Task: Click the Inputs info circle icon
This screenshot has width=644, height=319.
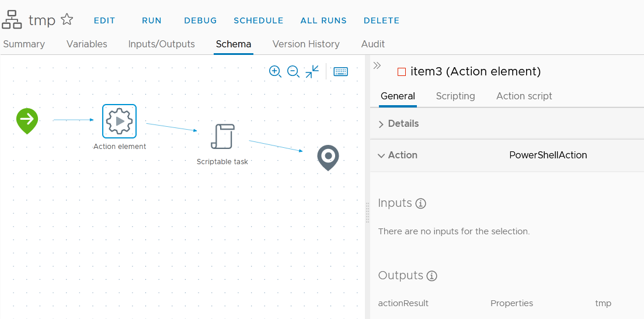Action: 420,204
